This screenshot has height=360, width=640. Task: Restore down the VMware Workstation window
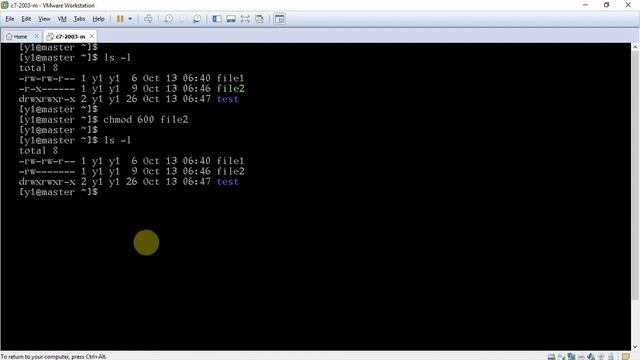pos(607,5)
